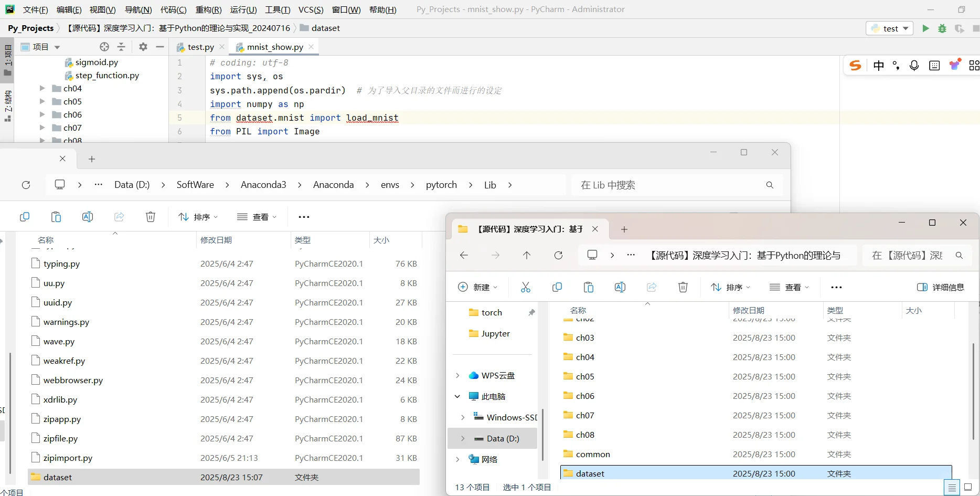The height and width of the screenshot is (496, 980).
Task: Open the 导航(N) menu in PyCharm
Action: coord(139,9)
